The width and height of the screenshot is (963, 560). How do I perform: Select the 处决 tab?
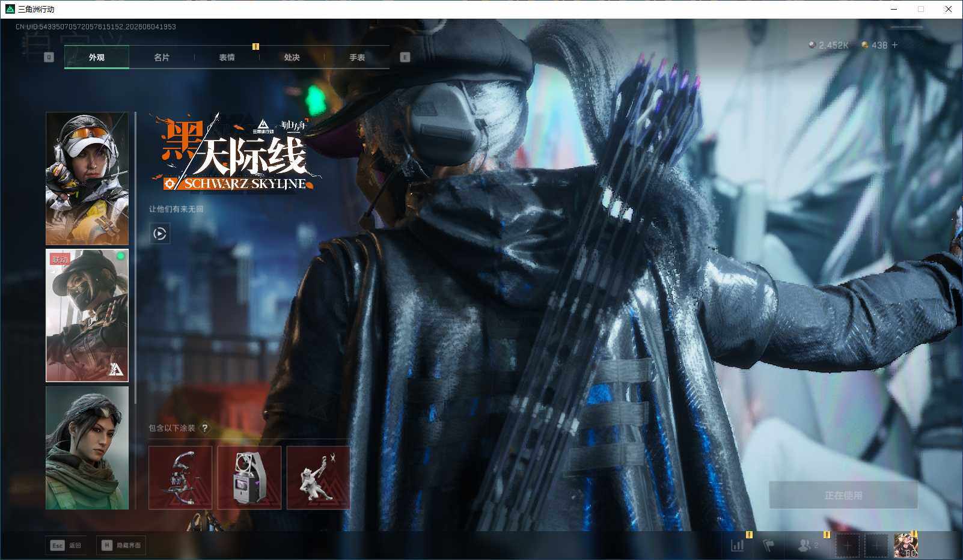pyautogui.click(x=292, y=58)
